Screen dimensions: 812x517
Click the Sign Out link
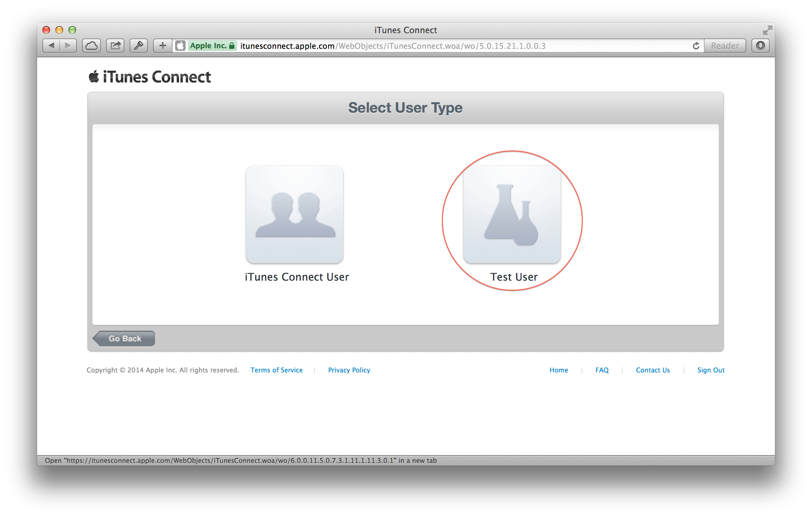(x=710, y=370)
